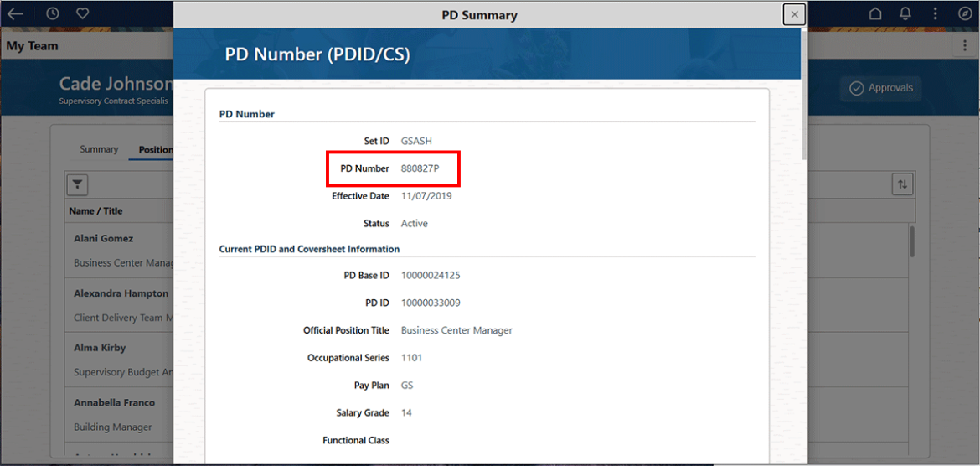Click the My Team page title

coord(32,45)
